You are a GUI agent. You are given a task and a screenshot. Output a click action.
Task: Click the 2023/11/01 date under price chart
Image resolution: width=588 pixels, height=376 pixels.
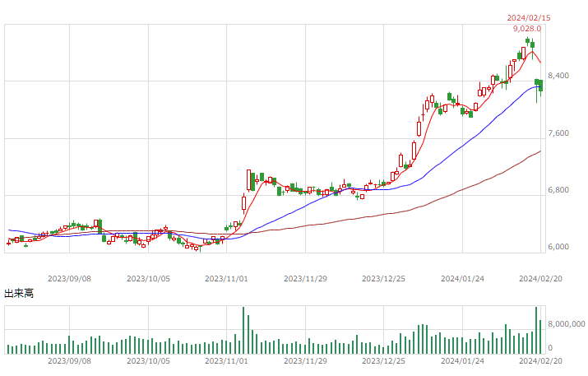[x=226, y=279]
